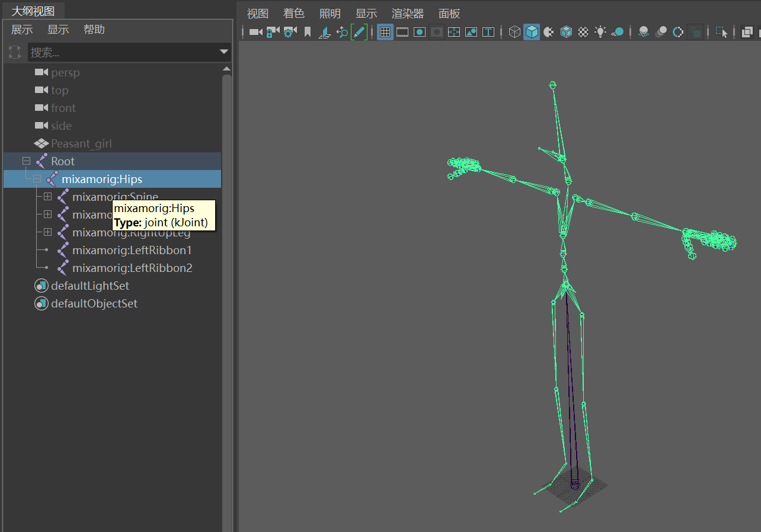Toggle the Gate Mask icon
This screenshot has height=532, width=761.
click(437, 32)
